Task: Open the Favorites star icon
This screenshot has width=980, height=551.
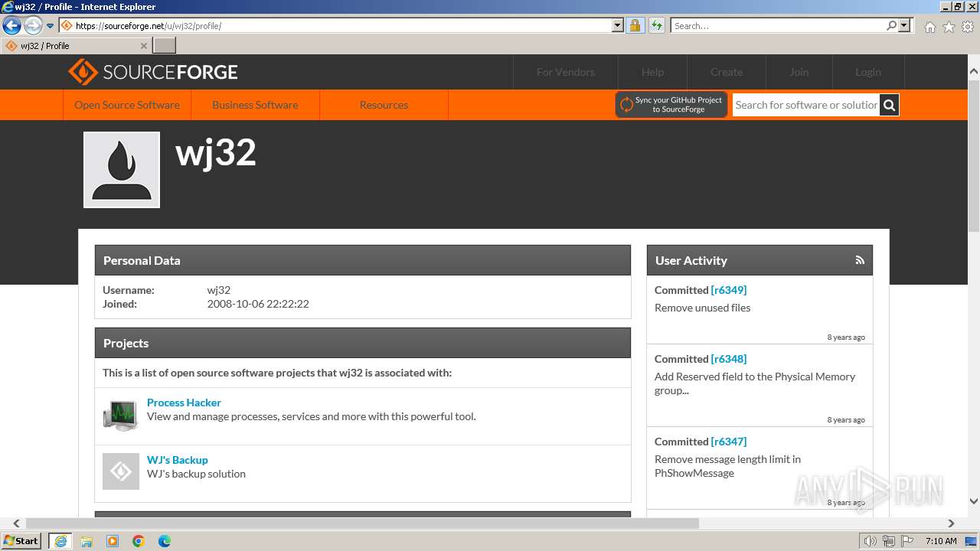Action: pyautogui.click(x=949, y=27)
